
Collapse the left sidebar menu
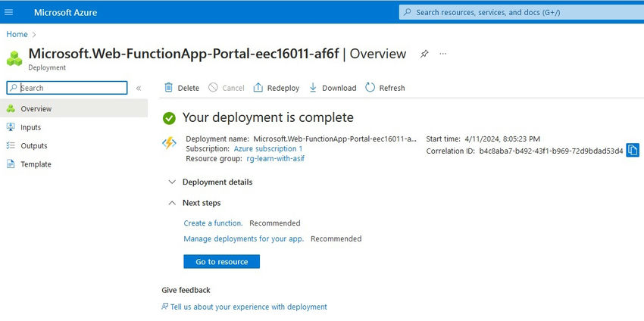tap(139, 89)
